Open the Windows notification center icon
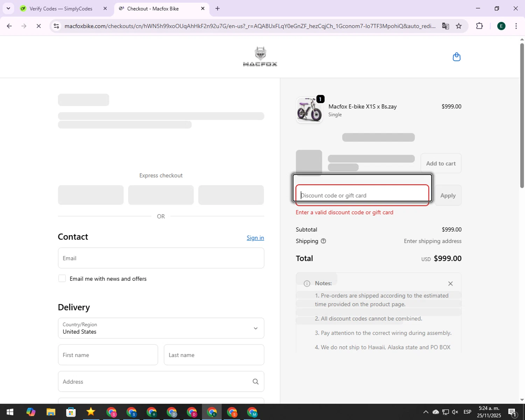 click(x=512, y=412)
